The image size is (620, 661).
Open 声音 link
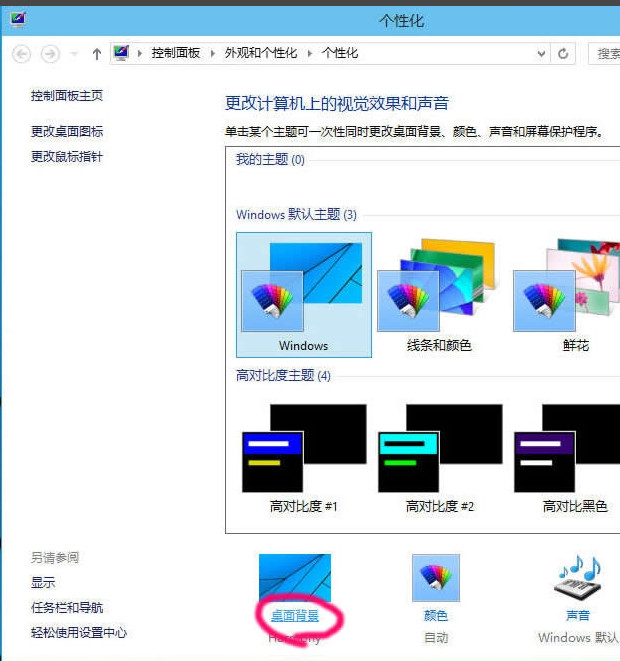(578, 615)
